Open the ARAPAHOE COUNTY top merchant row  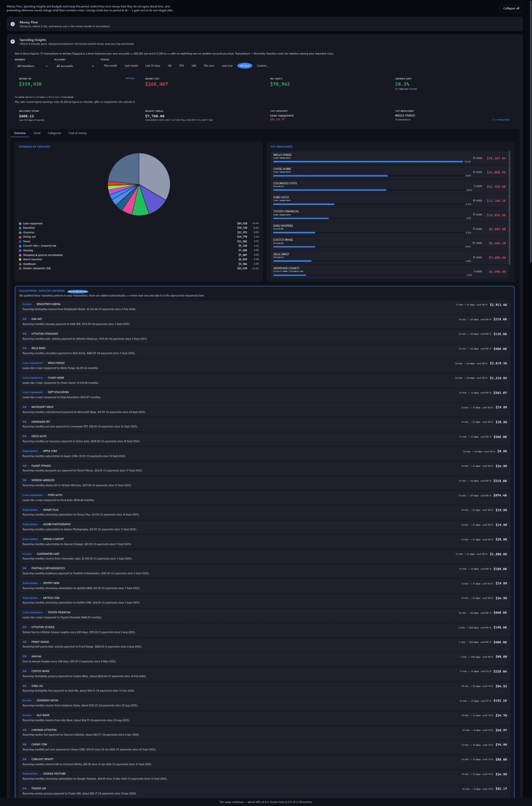click(389, 271)
